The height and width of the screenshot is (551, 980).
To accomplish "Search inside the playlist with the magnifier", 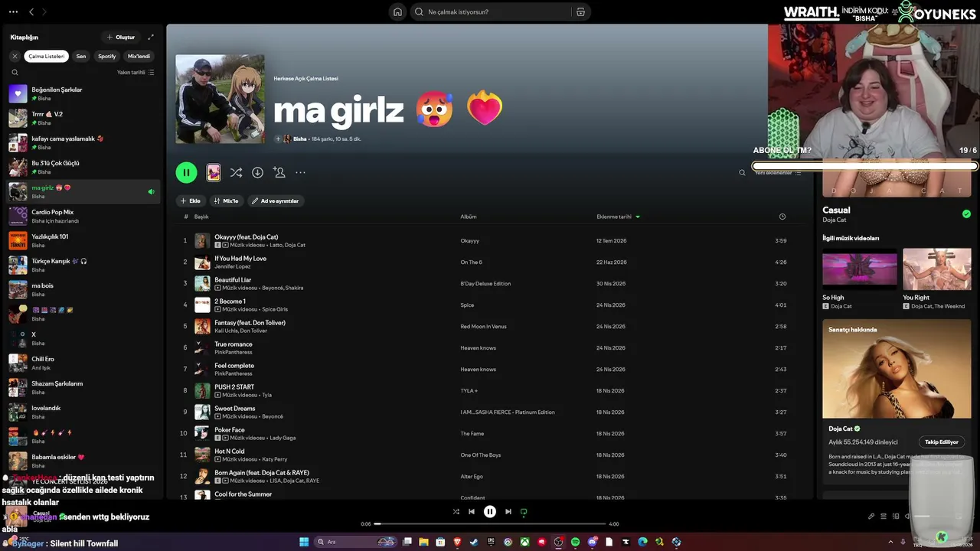I will pyautogui.click(x=742, y=173).
